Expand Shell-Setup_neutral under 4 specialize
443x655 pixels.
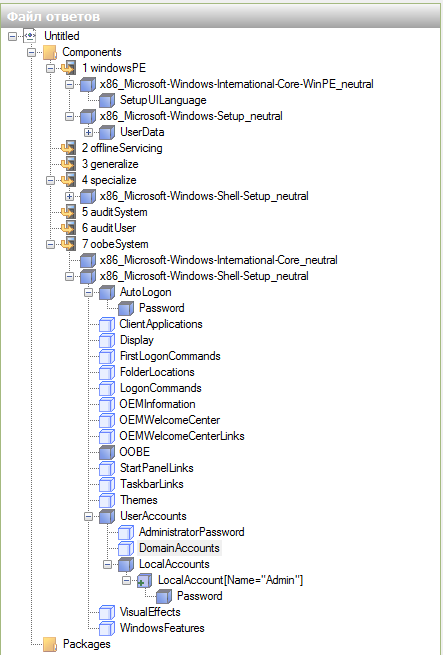tap(69, 196)
